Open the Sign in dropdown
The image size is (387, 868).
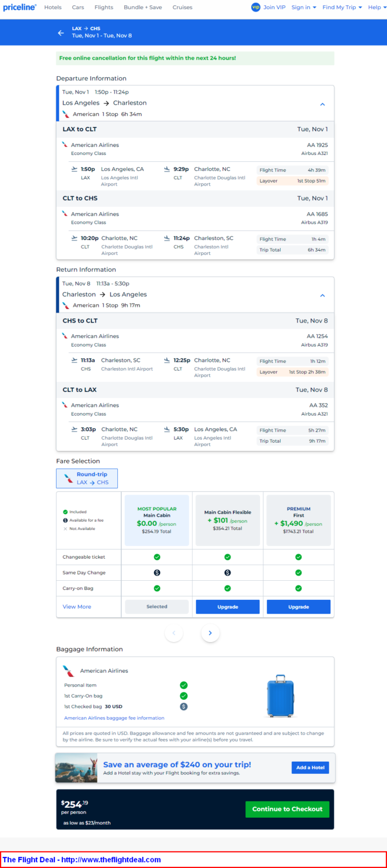tap(304, 8)
